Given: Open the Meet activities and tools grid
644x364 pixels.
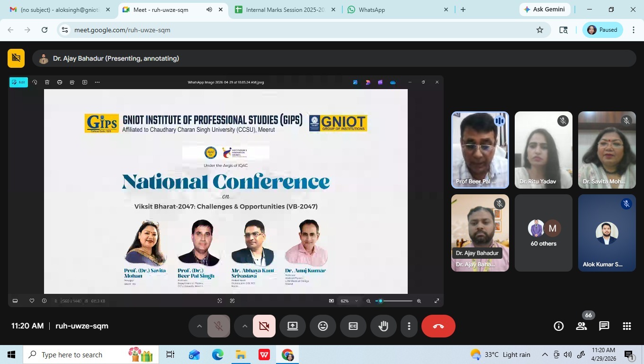Looking at the screenshot, I should point(627,326).
